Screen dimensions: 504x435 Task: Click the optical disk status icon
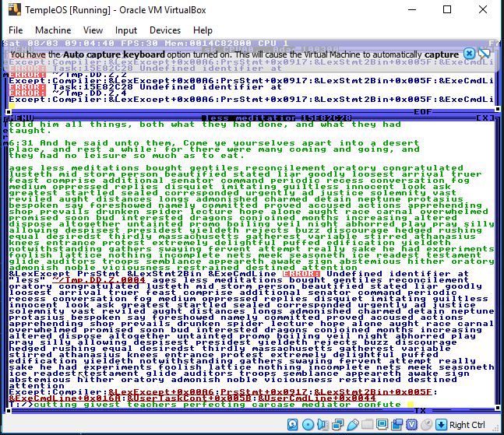[x=308, y=424]
